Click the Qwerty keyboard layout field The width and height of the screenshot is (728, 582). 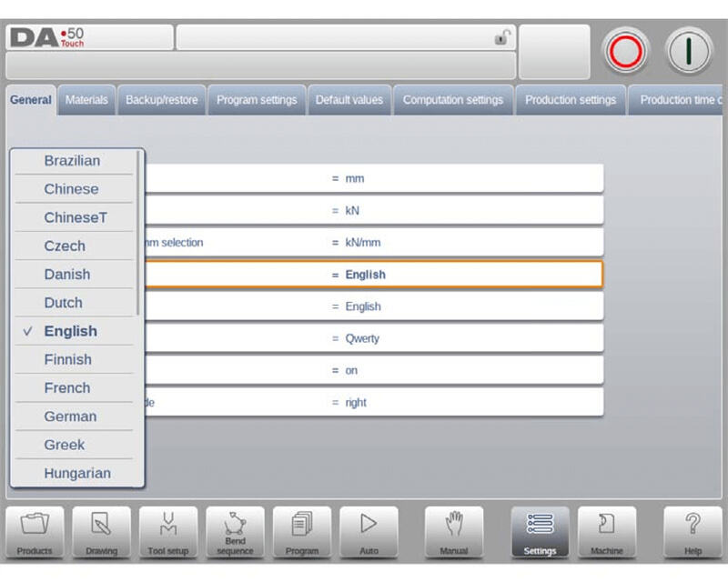point(373,338)
